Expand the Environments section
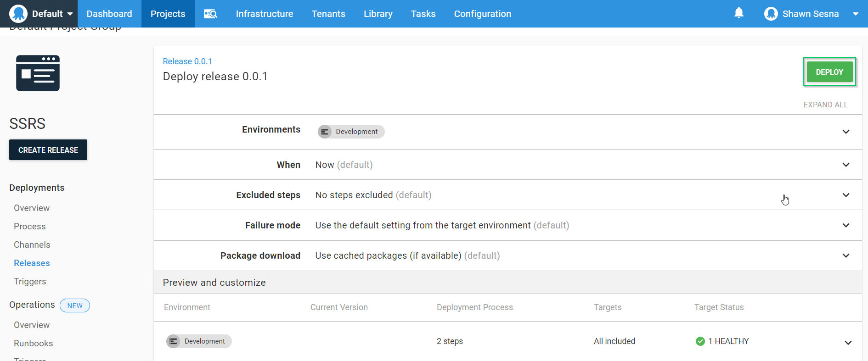Screen dimensions: 868x361 click(845, 132)
